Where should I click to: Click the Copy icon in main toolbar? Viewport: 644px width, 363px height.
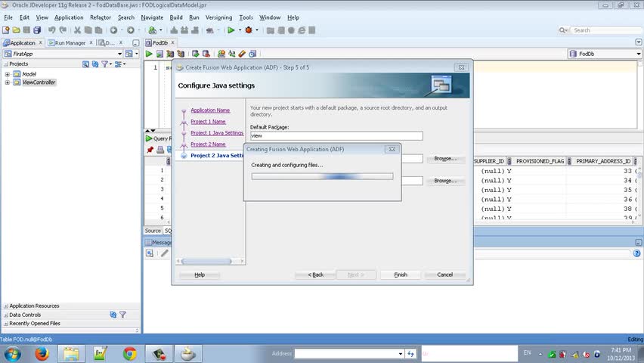(88, 30)
